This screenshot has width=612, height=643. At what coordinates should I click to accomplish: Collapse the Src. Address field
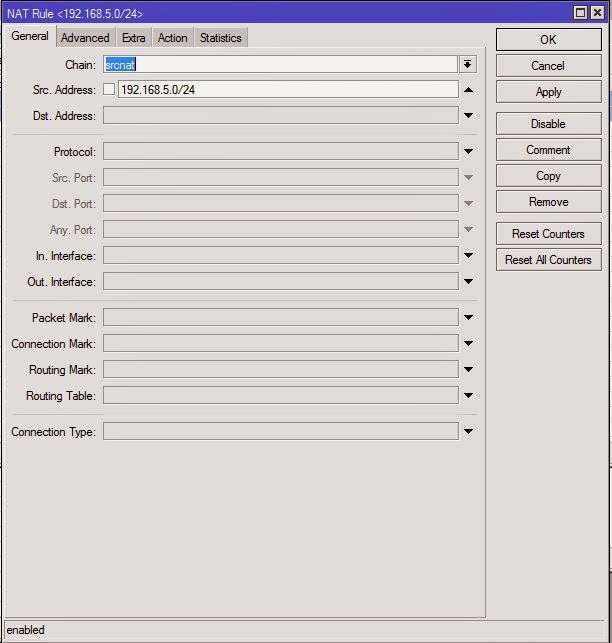coord(468,89)
